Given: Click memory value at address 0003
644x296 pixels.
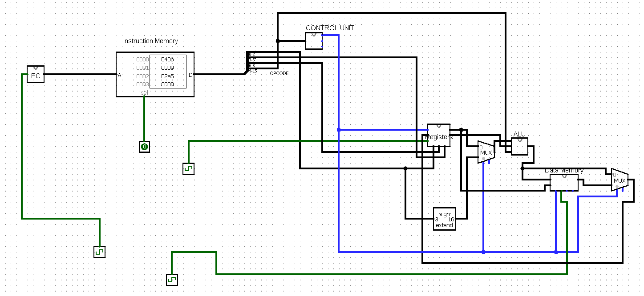Looking at the screenshot, I should 167,84.
